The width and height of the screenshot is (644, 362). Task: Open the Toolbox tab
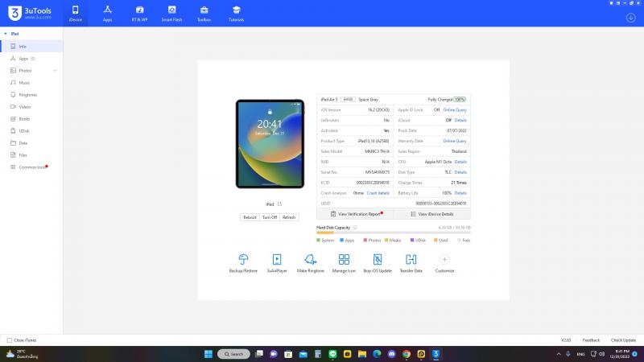tap(204, 14)
